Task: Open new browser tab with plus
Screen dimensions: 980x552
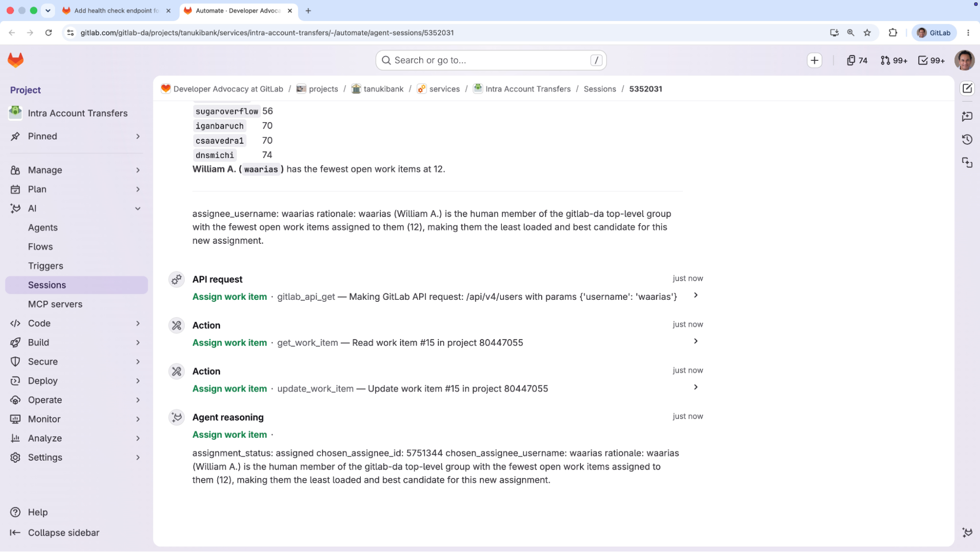Action: coord(308,11)
